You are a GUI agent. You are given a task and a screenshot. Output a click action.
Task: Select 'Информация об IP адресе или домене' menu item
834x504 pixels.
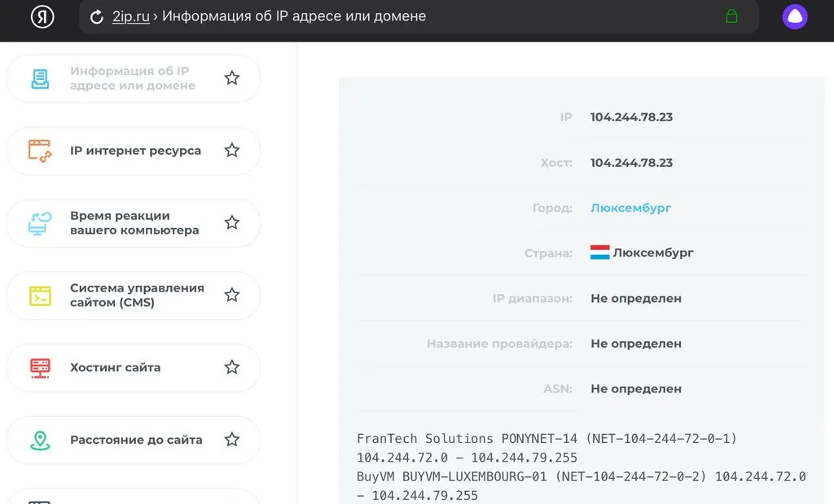[134, 79]
